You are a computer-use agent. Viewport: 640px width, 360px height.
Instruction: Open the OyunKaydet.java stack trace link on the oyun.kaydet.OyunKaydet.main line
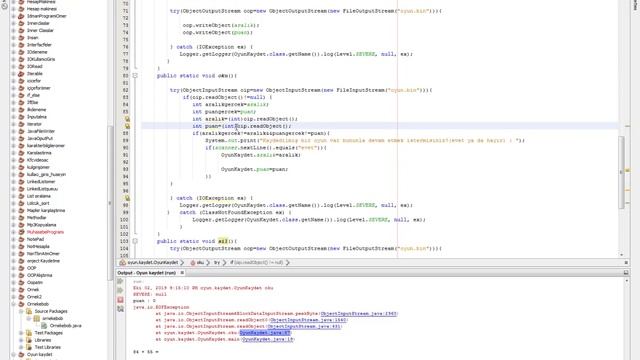[x=267, y=339]
